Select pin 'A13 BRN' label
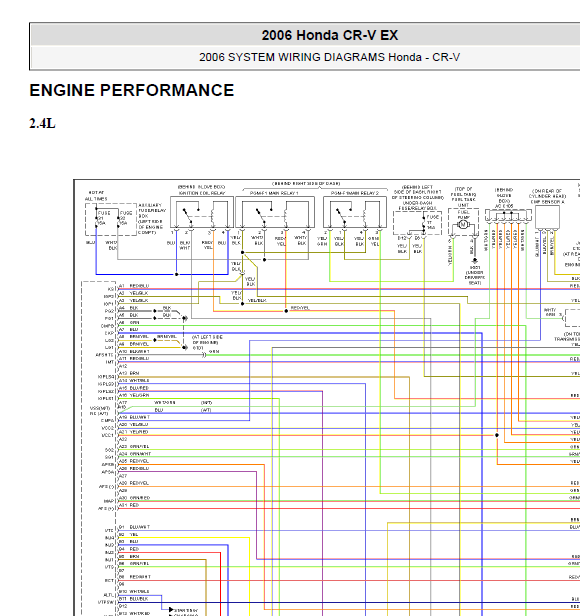580x616 pixels. pyautogui.click(x=129, y=373)
